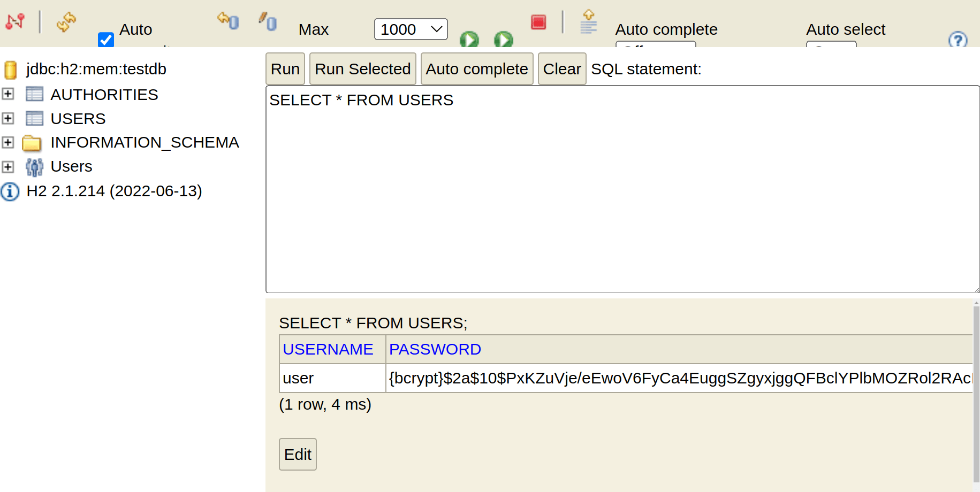This screenshot has height=492, width=980.
Task: Click the Commit pencil icon
Action: point(267,21)
